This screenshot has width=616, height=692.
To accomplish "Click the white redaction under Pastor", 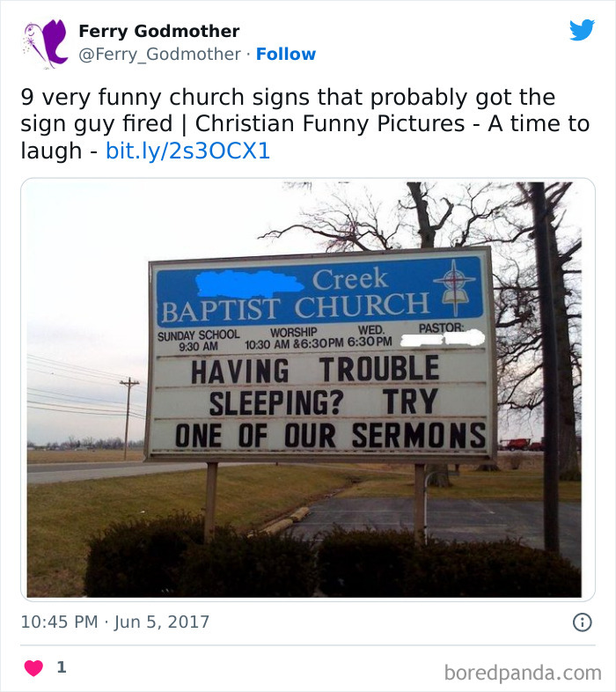I will coord(442,339).
